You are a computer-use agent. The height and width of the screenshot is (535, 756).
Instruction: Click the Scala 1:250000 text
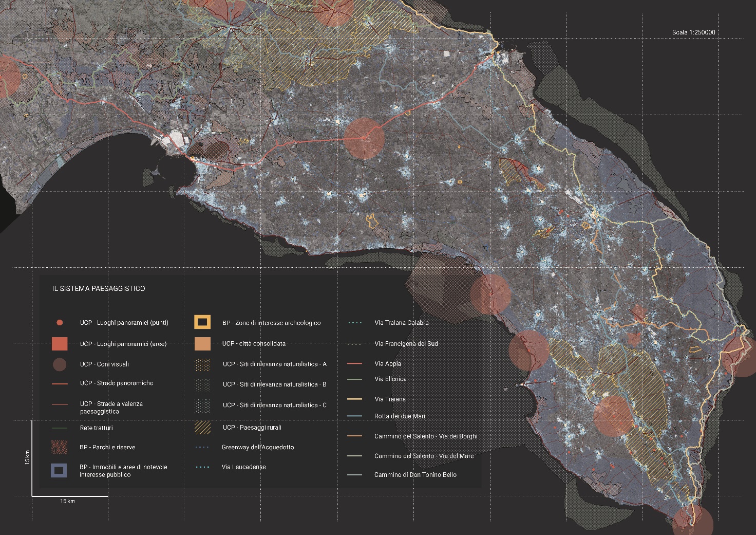click(x=693, y=32)
